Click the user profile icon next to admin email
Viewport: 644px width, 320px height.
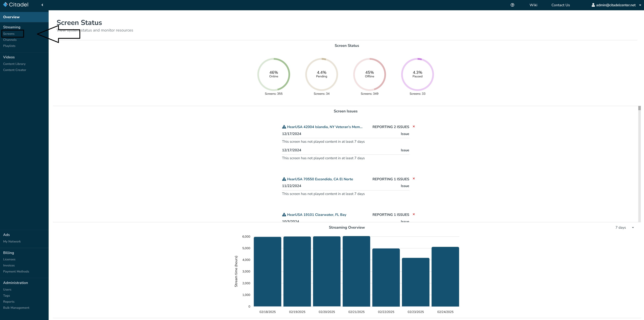point(593,5)
